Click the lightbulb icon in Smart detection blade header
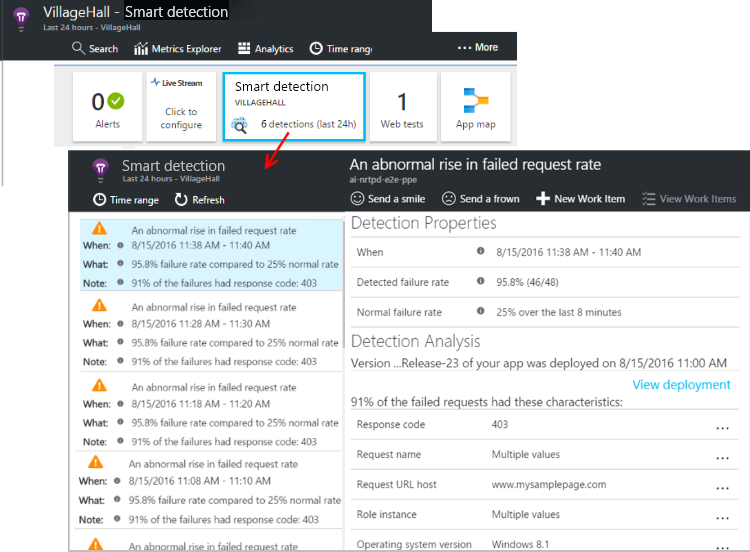The width and height of the screenshot is (750, 552). pos(100,170)
